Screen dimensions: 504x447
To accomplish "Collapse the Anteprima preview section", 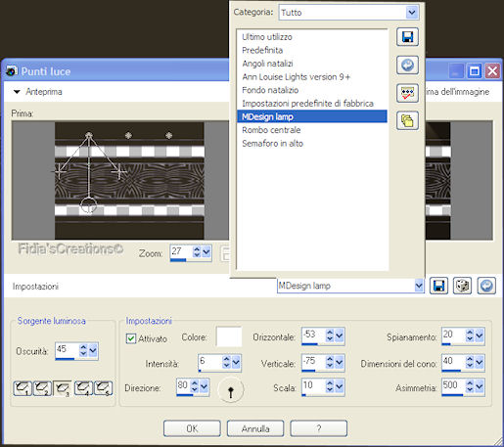I will (17, 92).
